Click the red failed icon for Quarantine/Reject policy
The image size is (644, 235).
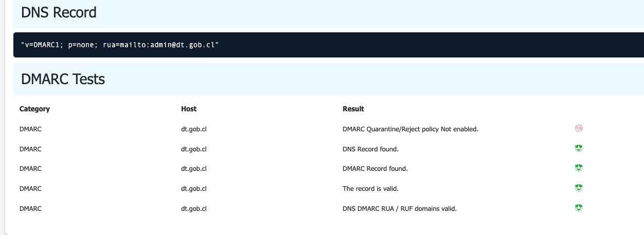click(x=579, y=128)
